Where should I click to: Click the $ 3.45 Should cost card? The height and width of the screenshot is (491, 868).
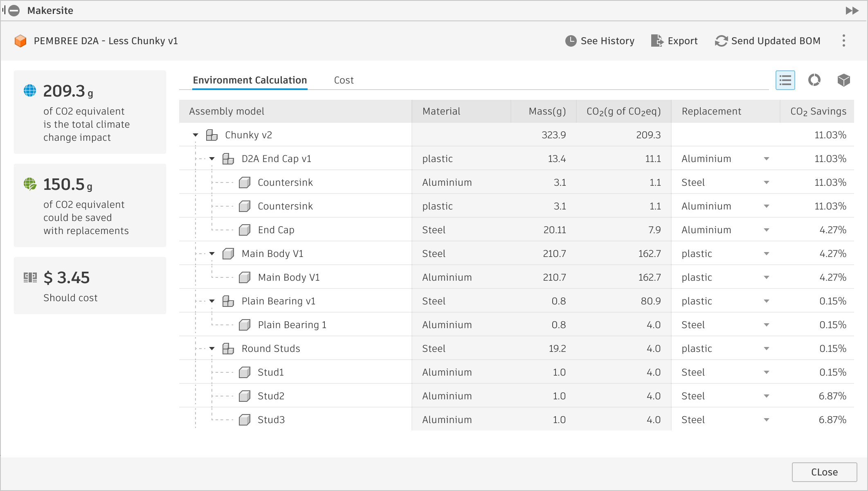pos(90,286)
